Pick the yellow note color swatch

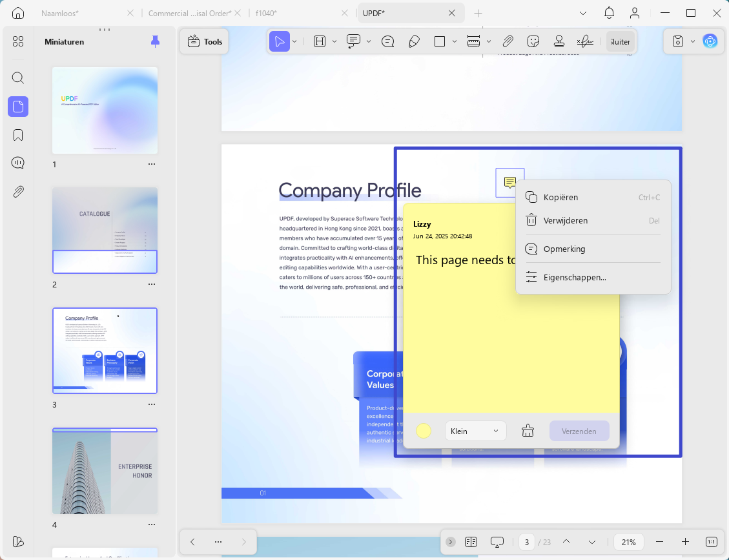(423, 431)
